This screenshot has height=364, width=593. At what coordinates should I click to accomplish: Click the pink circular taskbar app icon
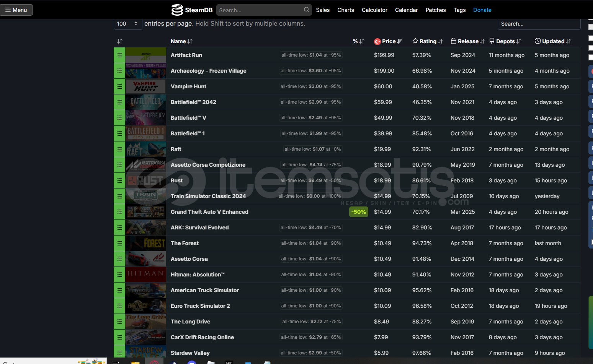[154, 361]
